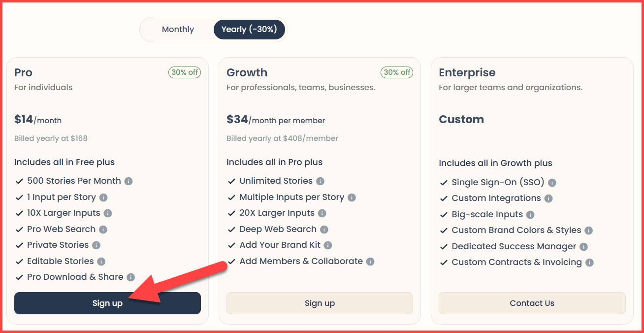Open tooltip for Dedicated Success Manager

click(584, 247)
